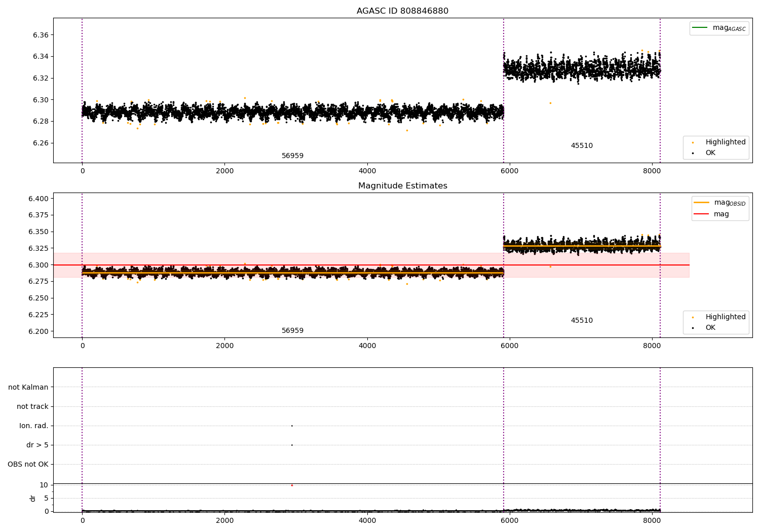Click the 4000 x-axis tick under the bottom plot

point(367,520)
